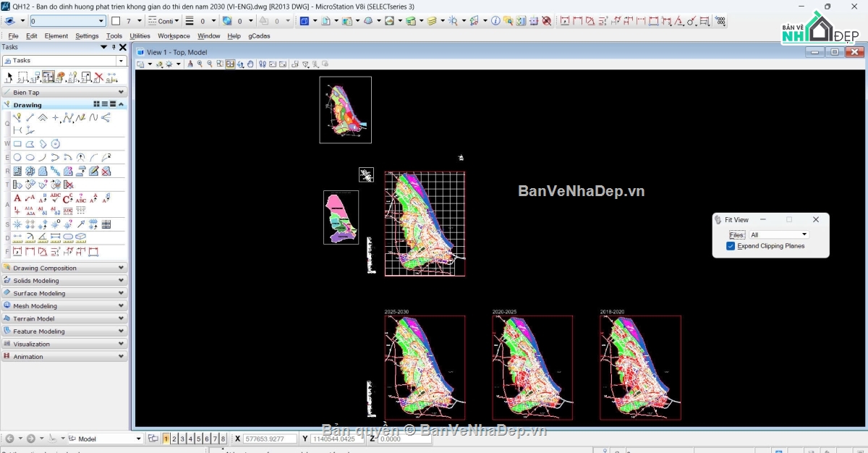The height and width of the screenshot is (453, 868).
Task: Click the X coordinate input field
Action: (270, 439)
